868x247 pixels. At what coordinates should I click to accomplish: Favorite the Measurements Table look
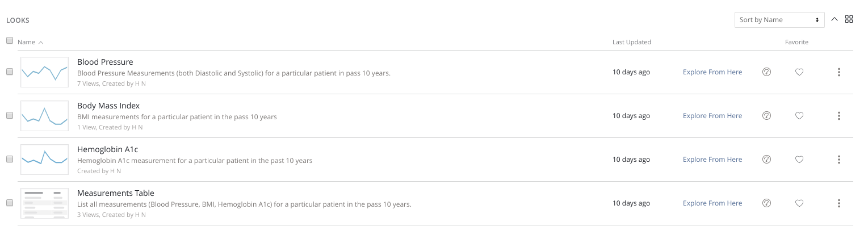pyautogui.click(x=799, y=203)
